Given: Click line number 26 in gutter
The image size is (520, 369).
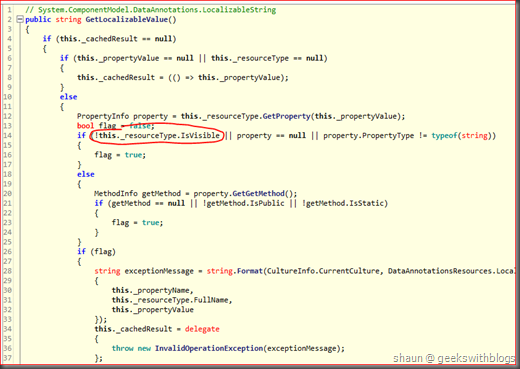Looking at the screenshot, I should click(x=7, y=251).
